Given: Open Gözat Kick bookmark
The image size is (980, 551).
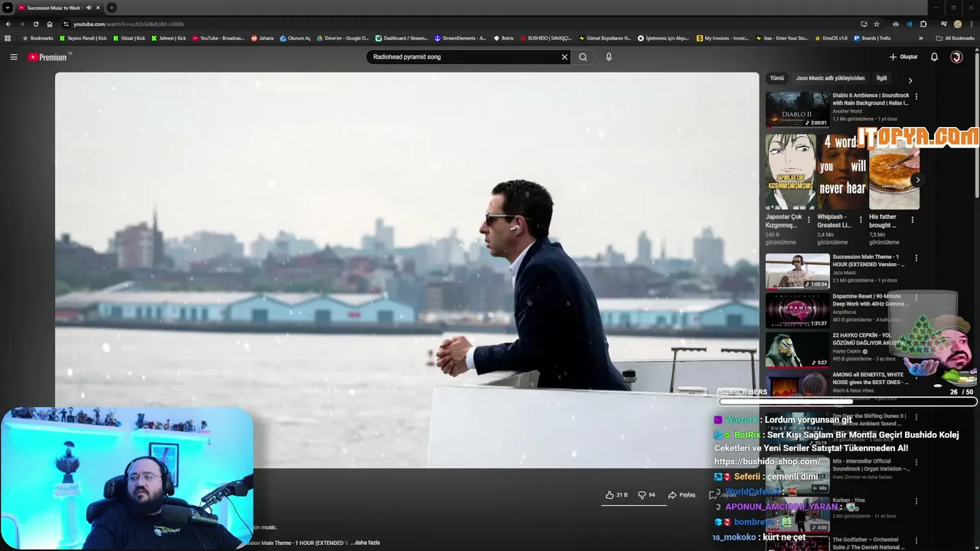Looking at the screenshot, I should click(128, 37).
